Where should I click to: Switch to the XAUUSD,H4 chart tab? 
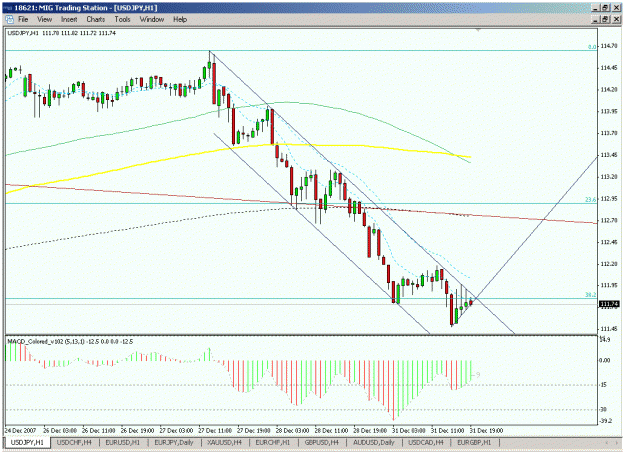tap(224, 442)
